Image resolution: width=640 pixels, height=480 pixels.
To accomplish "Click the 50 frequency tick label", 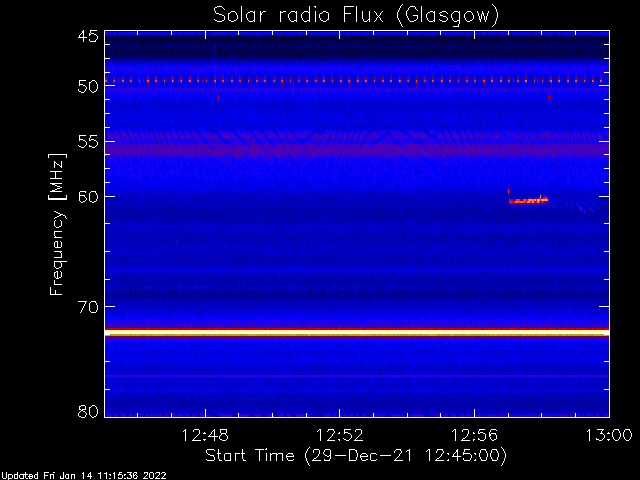I will (x=88, y=87).
